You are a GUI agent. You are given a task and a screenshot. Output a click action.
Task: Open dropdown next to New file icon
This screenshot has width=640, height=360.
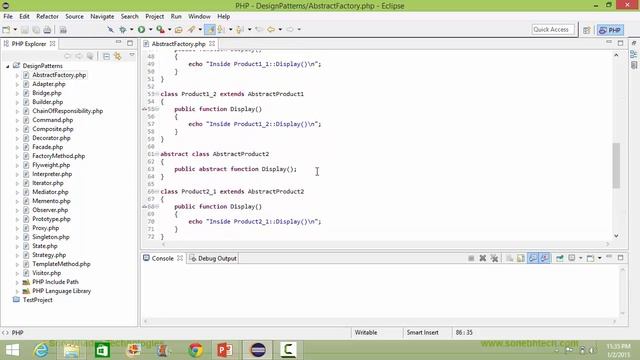[x=15, y=30]
